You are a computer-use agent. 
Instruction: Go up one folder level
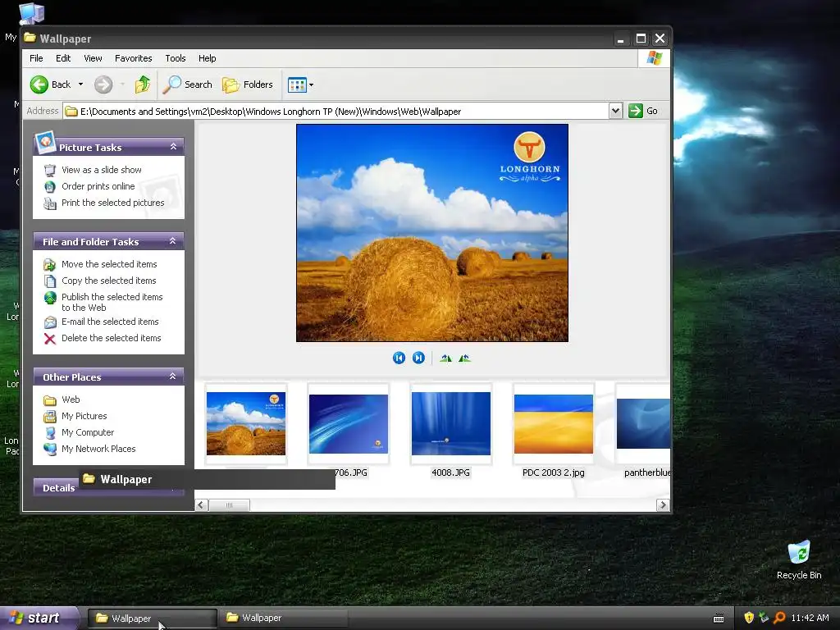(143, 84)
